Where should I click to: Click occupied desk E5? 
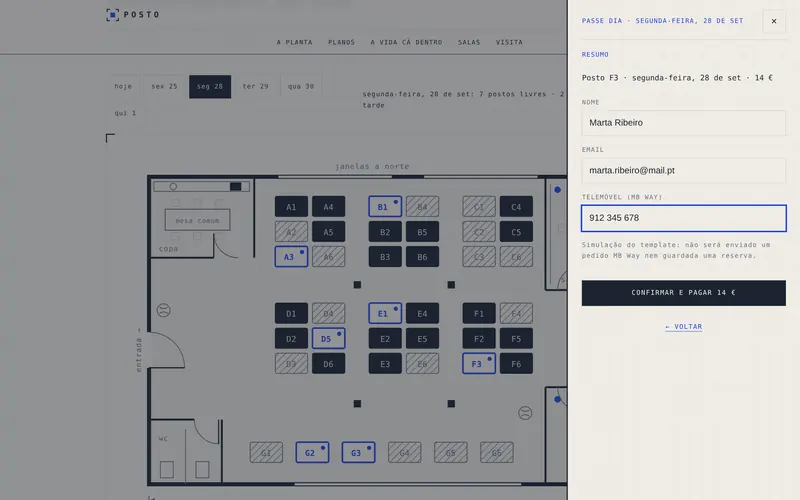(x=422, y=338)
